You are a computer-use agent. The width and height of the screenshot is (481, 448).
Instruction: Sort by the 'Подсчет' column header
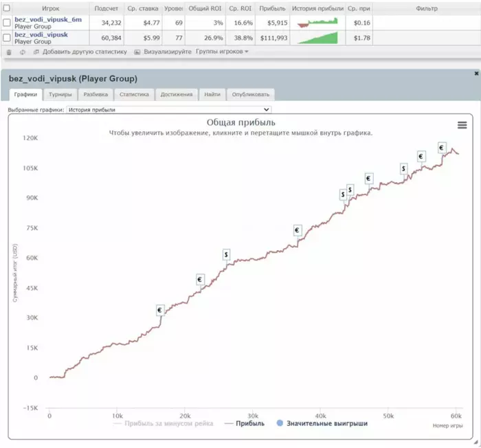point(106,8)
